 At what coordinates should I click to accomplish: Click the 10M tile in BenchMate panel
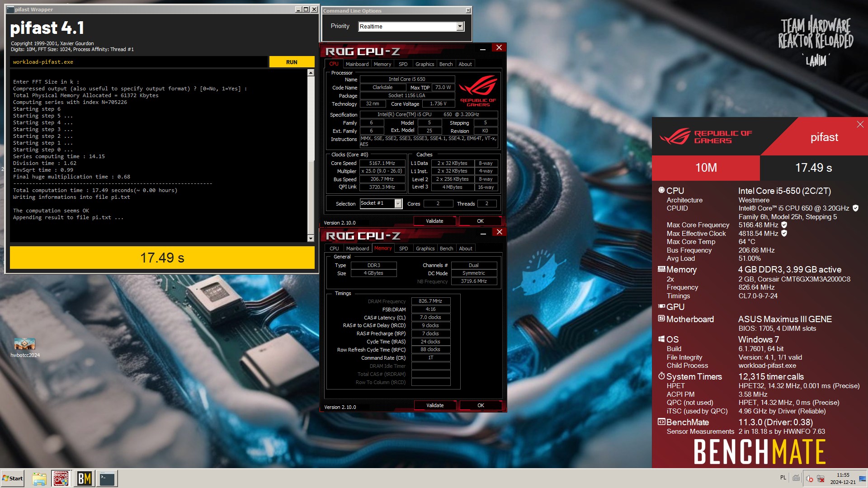(706, 168)
